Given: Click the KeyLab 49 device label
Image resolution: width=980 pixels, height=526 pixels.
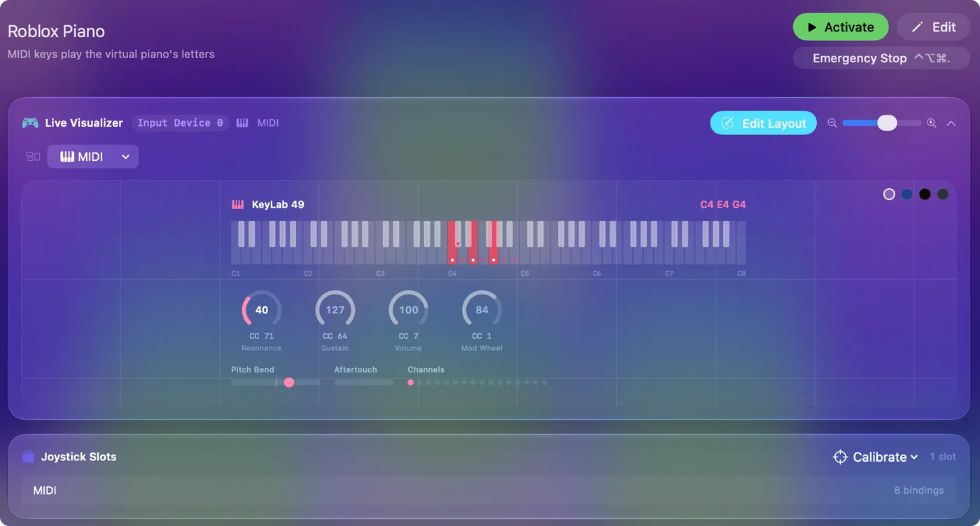Looking at the screenshot, I should tap(278, 205).
